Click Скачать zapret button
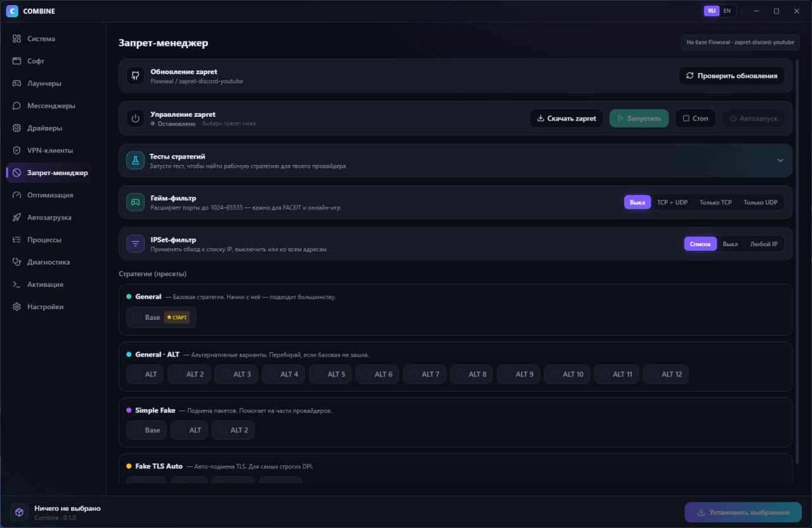The width and height of the screenshot is (812, 528). (x=566, y=119)
